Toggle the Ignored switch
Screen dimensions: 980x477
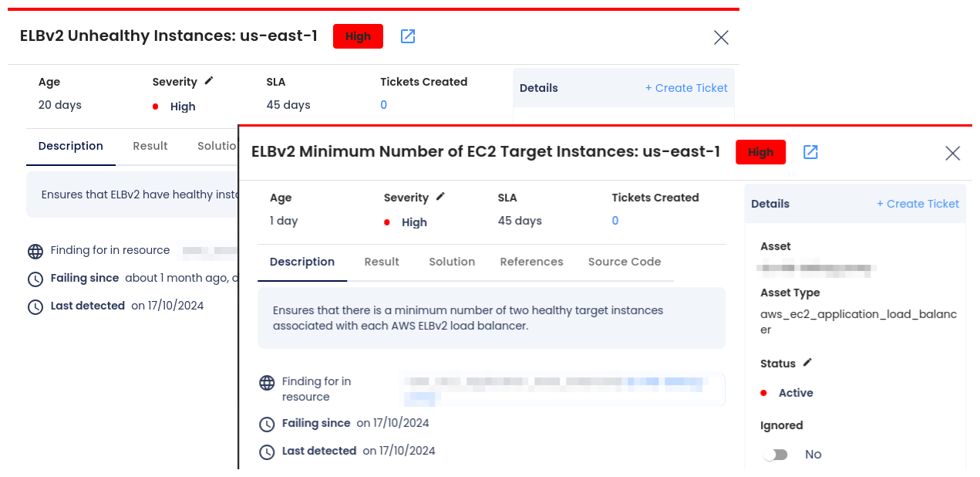coord(775,455)
